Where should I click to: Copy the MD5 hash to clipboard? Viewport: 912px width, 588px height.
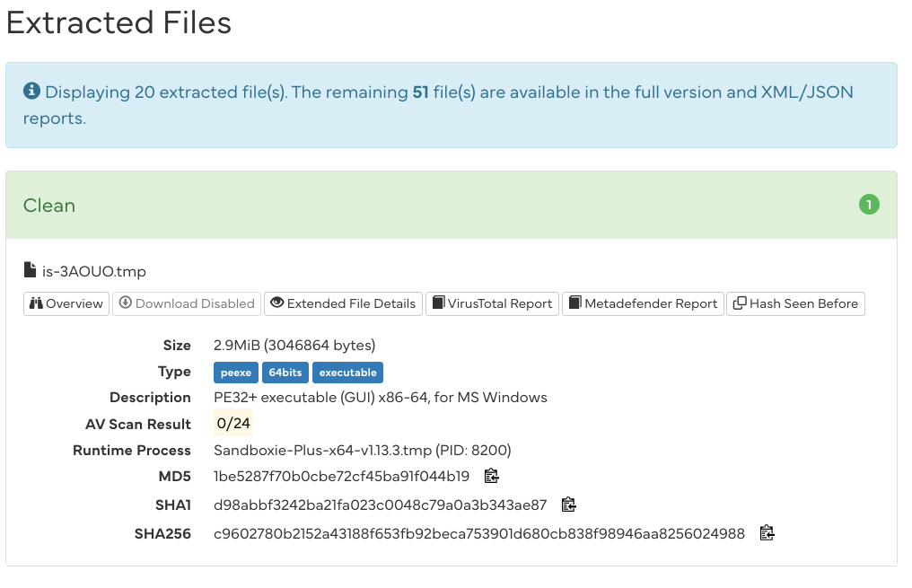coord(491,476)
